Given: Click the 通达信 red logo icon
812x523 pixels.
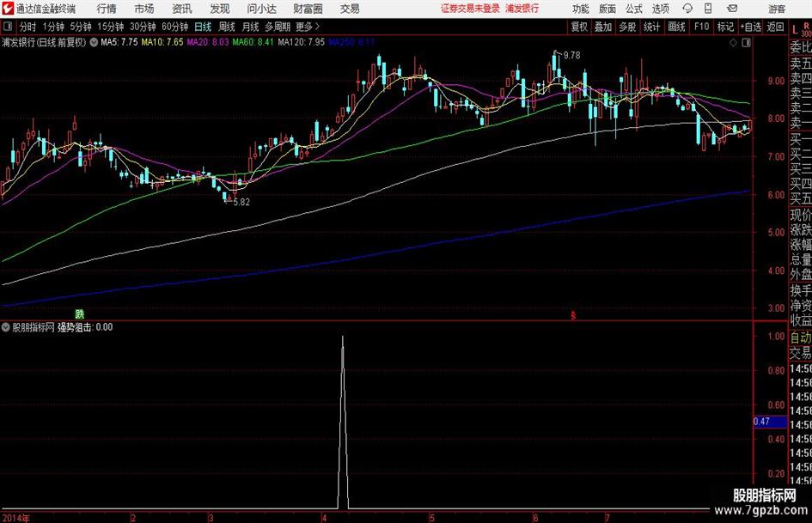Looking at the screenshot, I should (8, 9).
